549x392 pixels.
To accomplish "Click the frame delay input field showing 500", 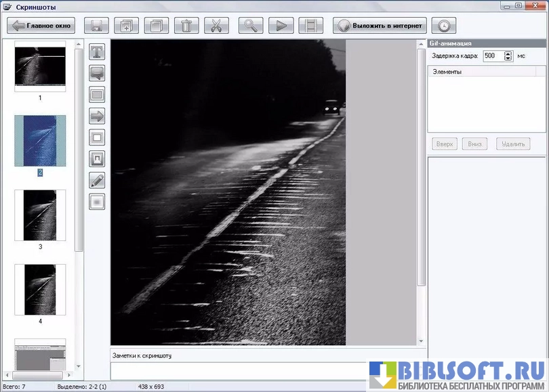I will tap(493, 56).
